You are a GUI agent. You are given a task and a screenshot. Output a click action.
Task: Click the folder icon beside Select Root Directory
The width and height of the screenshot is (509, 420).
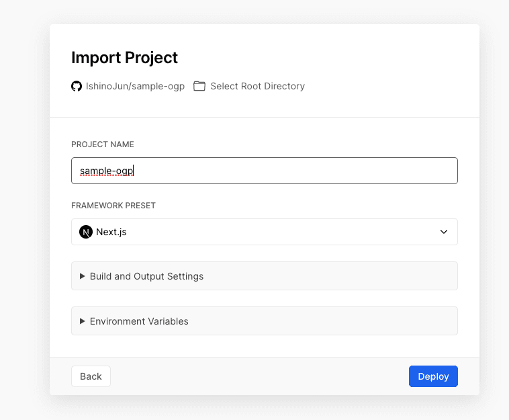(199, 86)
